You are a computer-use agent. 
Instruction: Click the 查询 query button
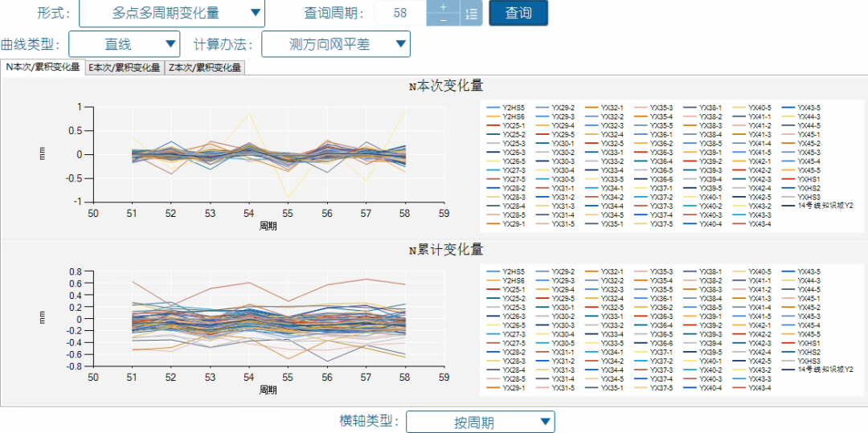pos(518,14)
